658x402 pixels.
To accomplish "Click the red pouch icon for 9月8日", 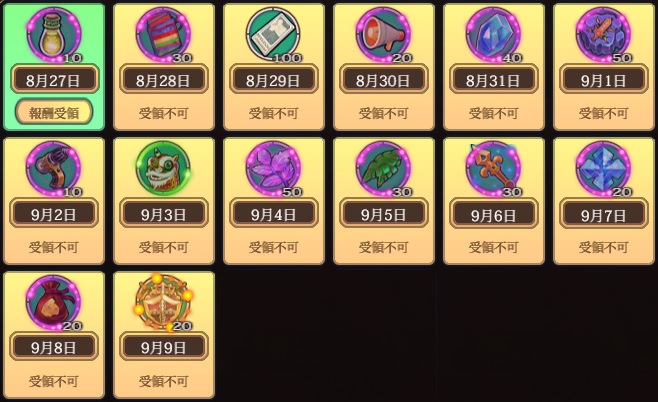I will click(x=54, y=303).
